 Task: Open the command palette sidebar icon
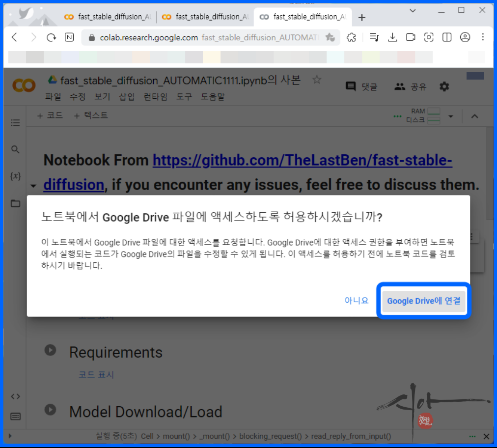(15, 416)
